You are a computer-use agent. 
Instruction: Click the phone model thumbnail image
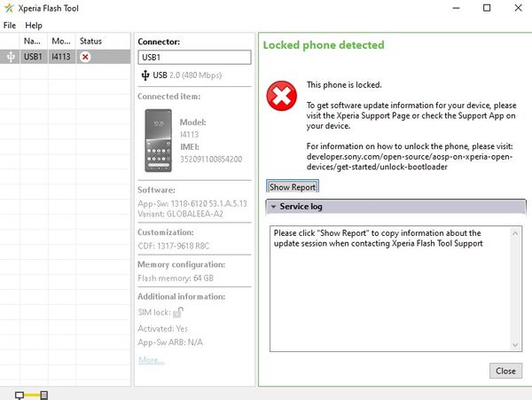[159, 140]
